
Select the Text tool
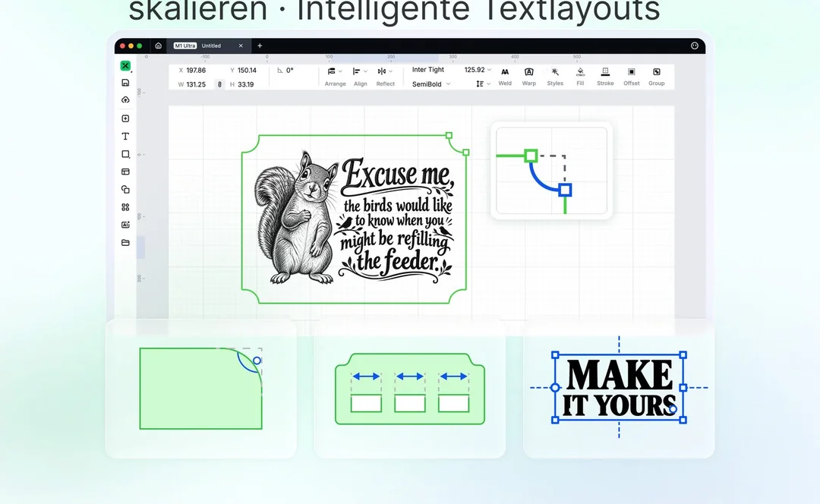(x=125, y=137)
